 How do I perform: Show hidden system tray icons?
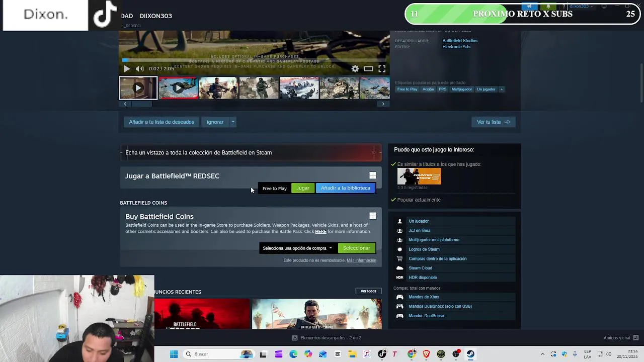click(542, 354)
